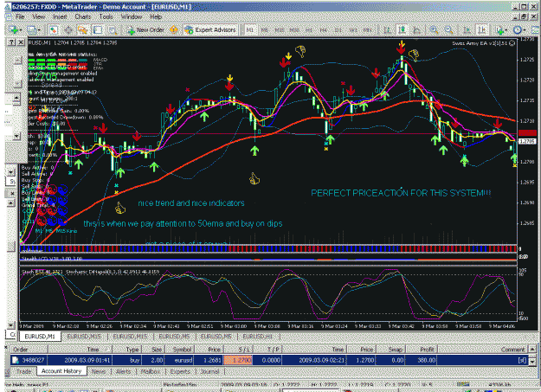The image size is (541, 392).
Task: Toggle the Navigator window icon
Action: click(82, 30)
